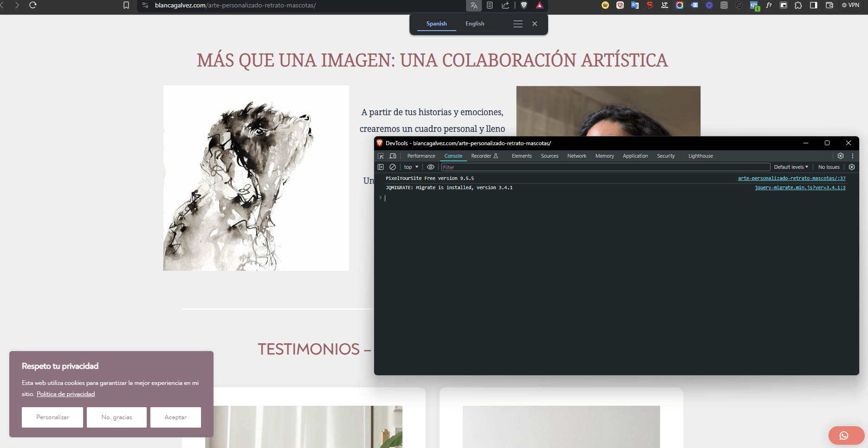Click the PixelYourSite Free version 9.5.5 message
This screenshot has height=448, width=868.
429,178
